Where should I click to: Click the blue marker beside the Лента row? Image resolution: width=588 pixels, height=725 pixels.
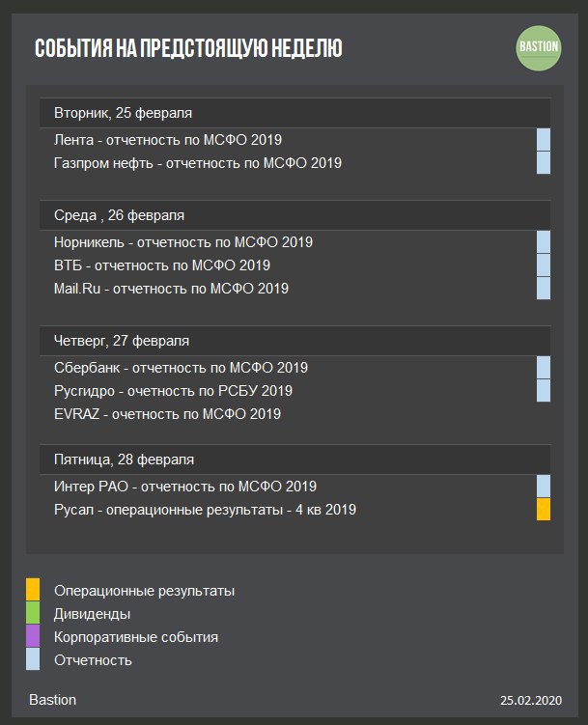coord(543,140)
